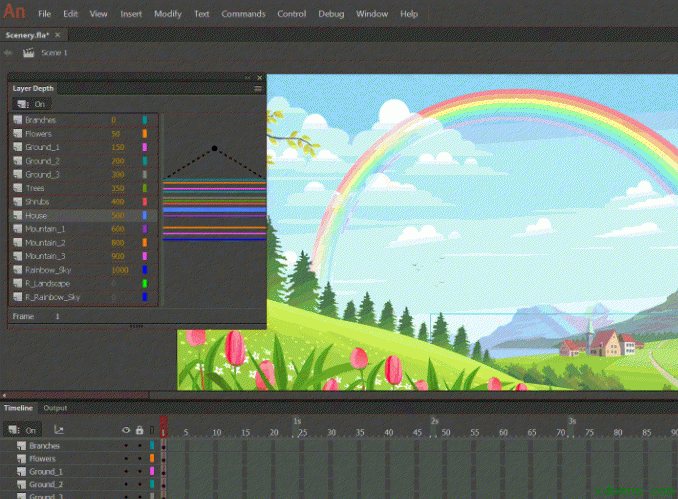Open the Commands menu
The height and width of the screenshot is (499, 678).
click(243, 14)
